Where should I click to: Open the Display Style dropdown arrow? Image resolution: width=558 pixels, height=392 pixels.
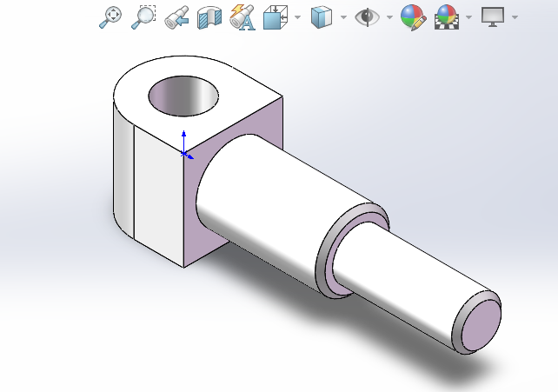[343, 17]
